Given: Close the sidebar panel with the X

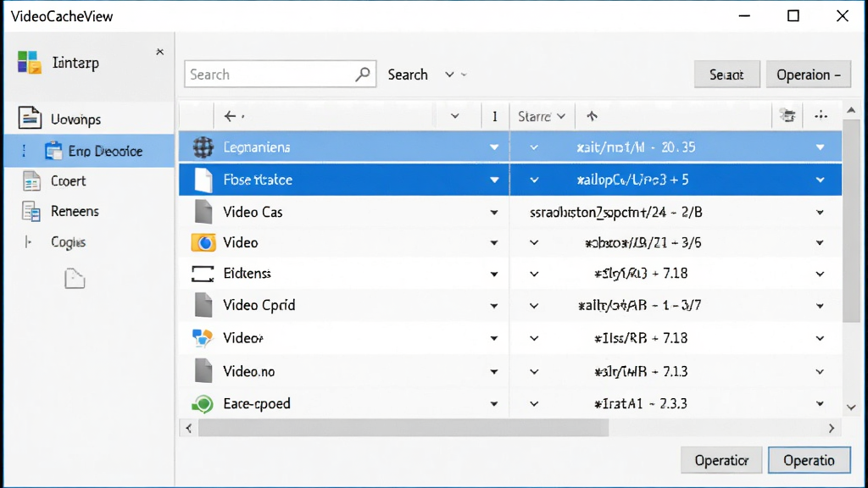Looking at the screenshot, I should coord(160,52).
